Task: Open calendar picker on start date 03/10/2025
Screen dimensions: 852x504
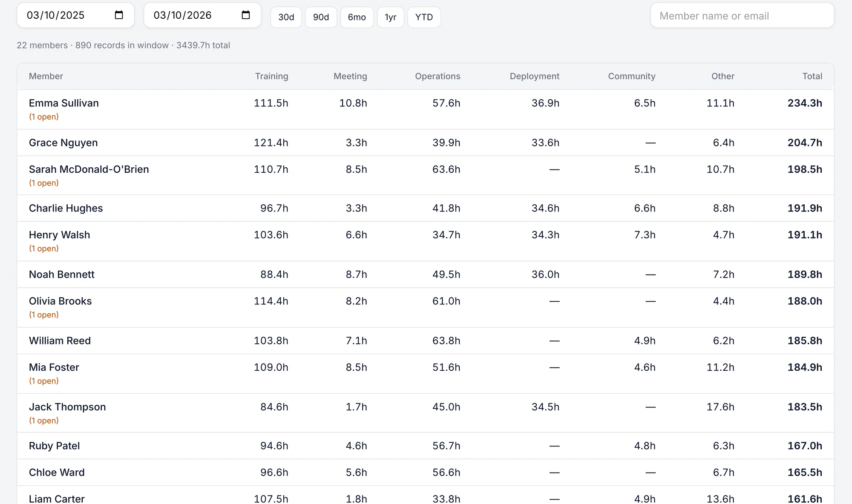Action: pos(119,15)
